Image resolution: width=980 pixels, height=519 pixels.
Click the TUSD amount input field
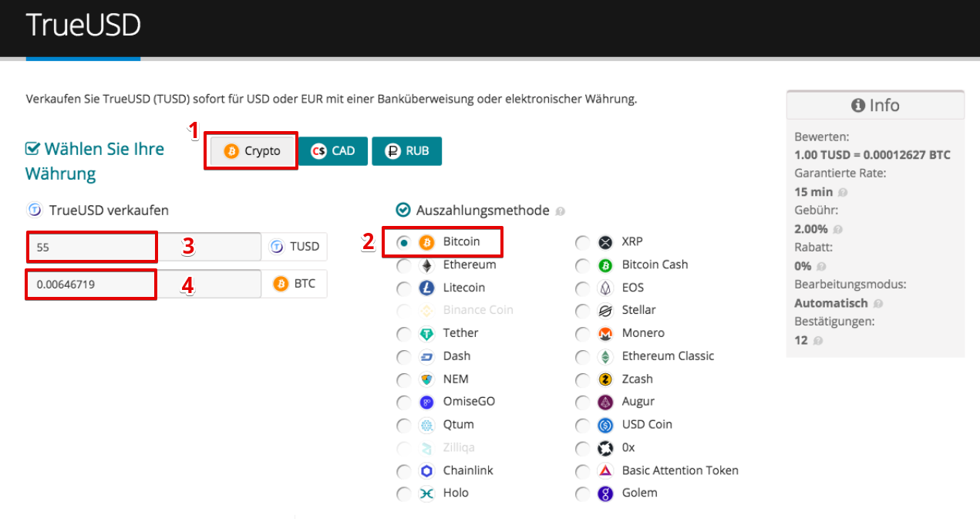[144, 247]
